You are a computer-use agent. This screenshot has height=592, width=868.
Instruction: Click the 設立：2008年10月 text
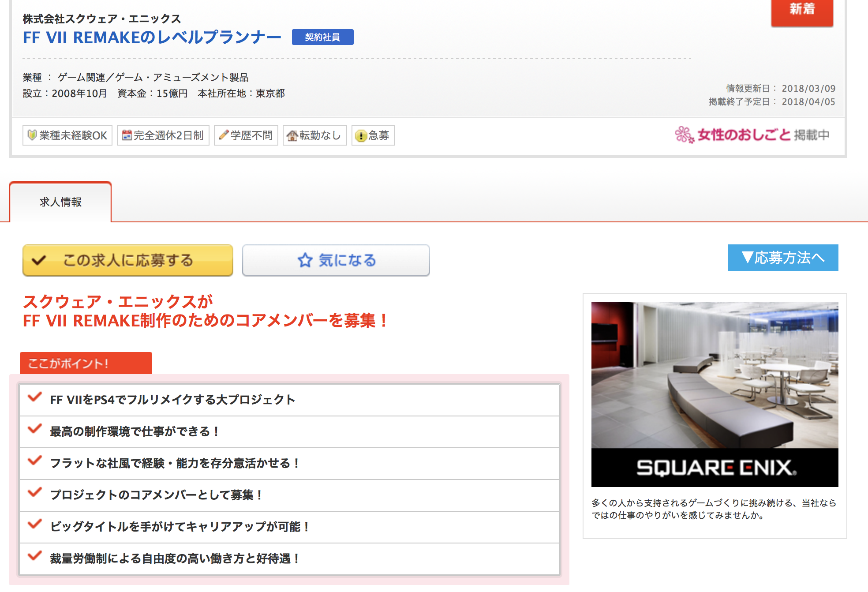(65, 94)
